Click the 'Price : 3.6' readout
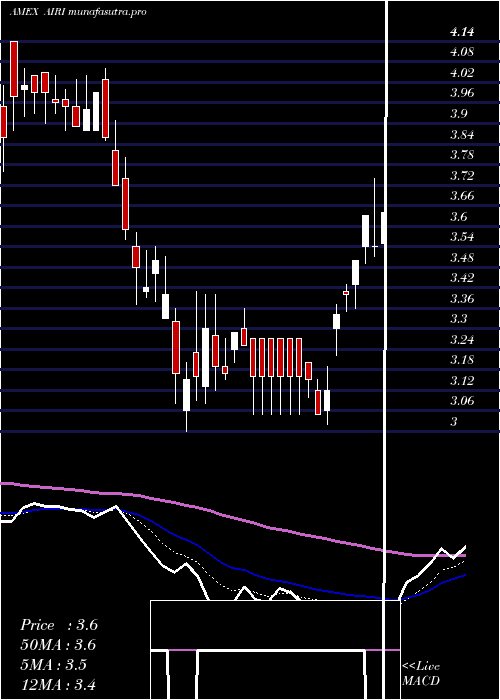The height and width of the screenshot is (700, 500). [x=59, y=625]
